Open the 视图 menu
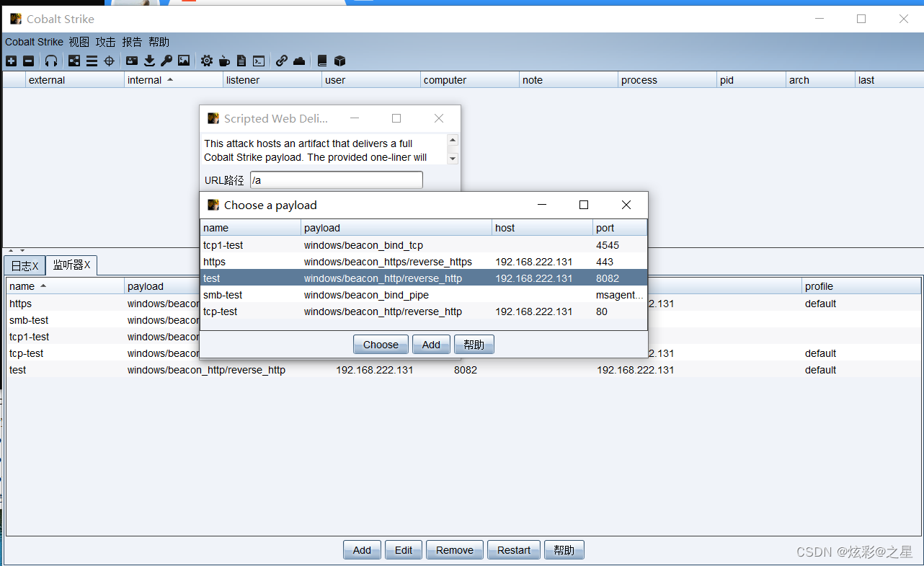Screen dimensions: 924x566 pos(79,42)
